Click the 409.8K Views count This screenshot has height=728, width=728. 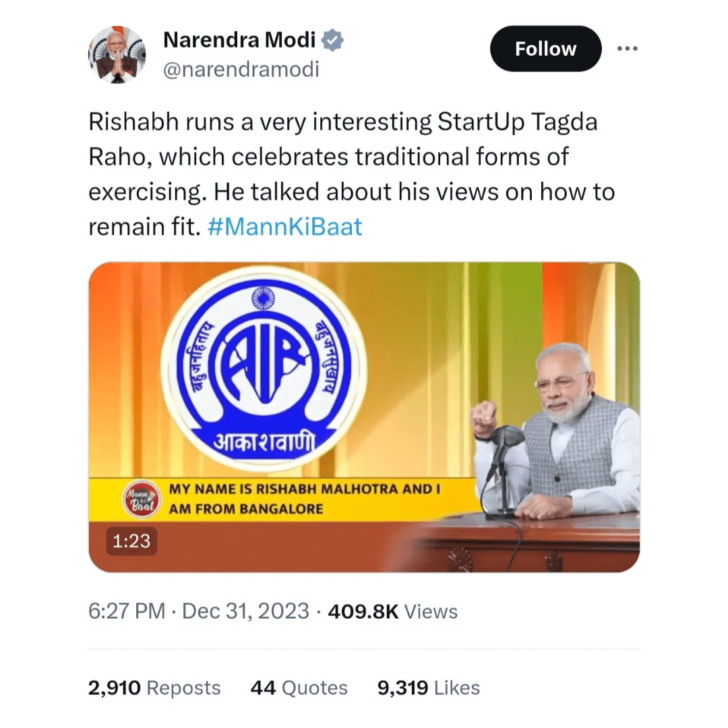coord(392,611)
